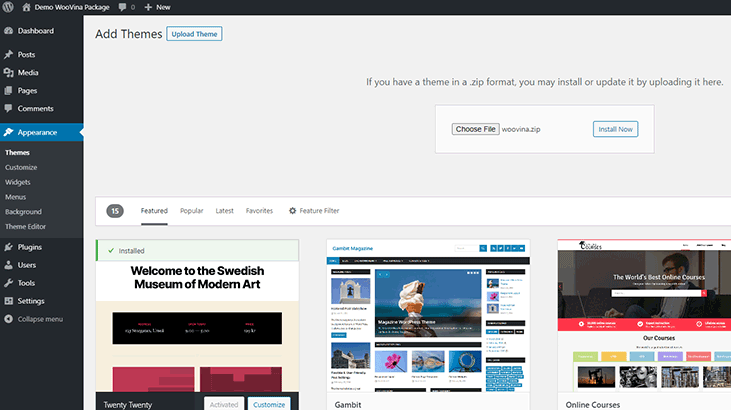Click the Comments sidebar icon
Screen dimensions: 731x410
click(x=8, y=108)
